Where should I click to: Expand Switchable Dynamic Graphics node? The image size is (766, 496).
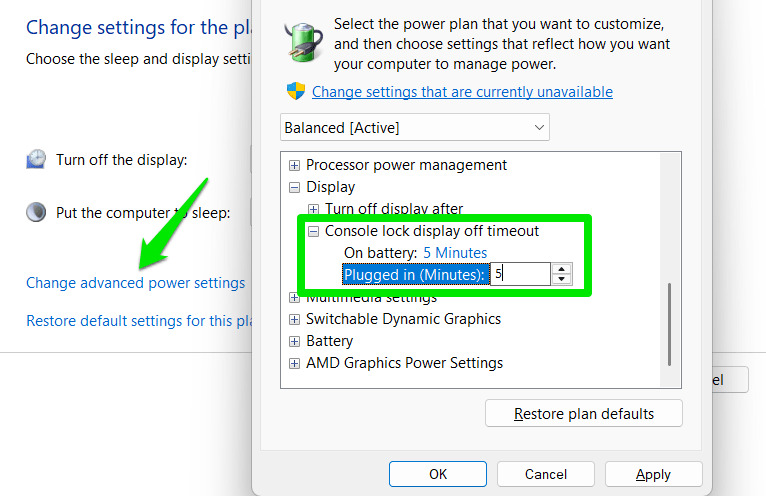click(294, 319)
